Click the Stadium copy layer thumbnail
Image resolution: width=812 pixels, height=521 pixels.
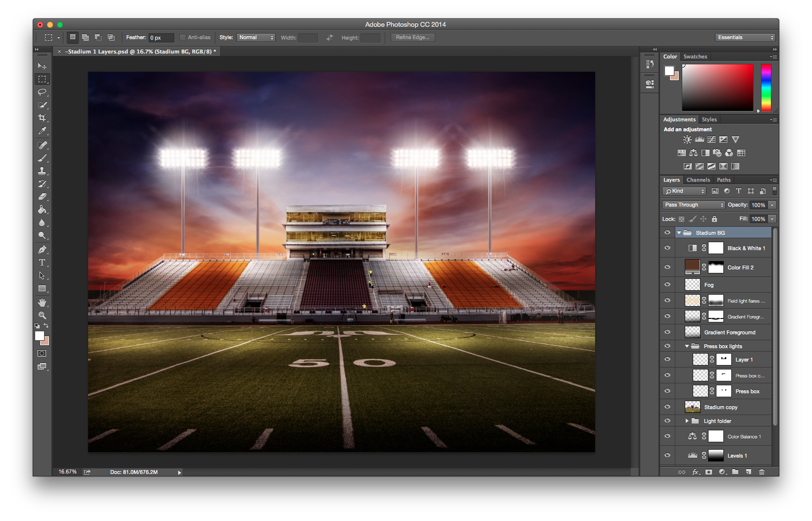pos(692,407)
